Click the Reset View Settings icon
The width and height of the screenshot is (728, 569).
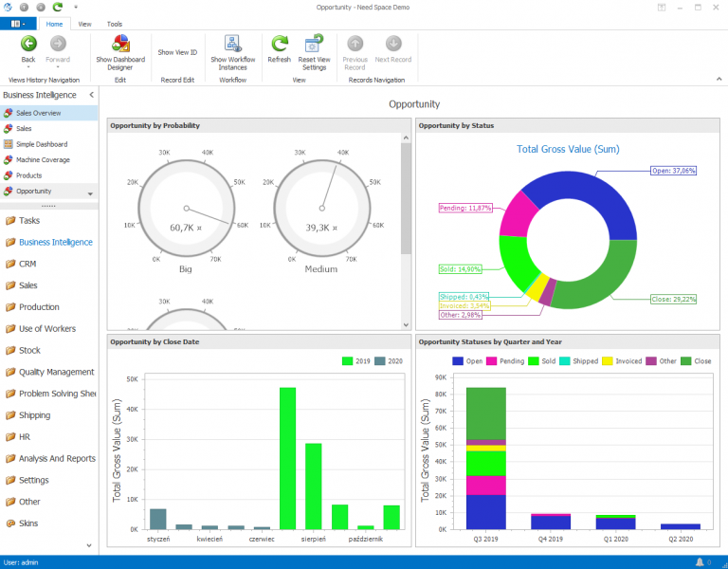pos(314,44)
